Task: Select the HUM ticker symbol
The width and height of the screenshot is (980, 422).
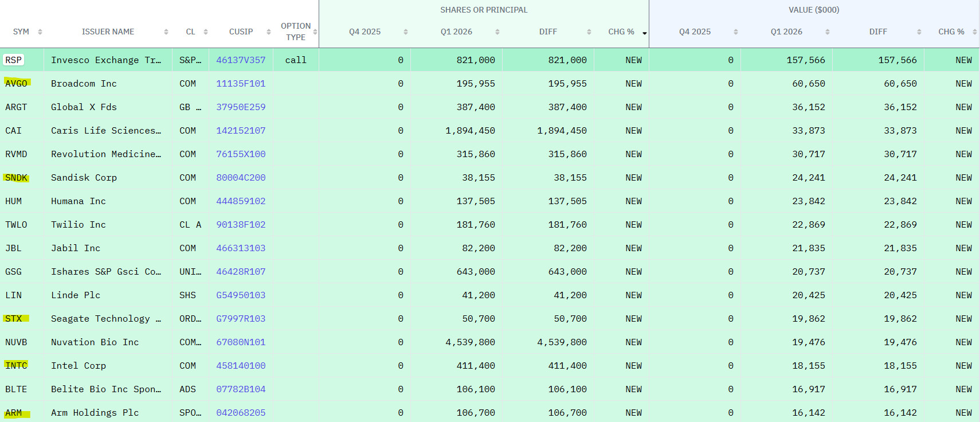Action: 13,201
